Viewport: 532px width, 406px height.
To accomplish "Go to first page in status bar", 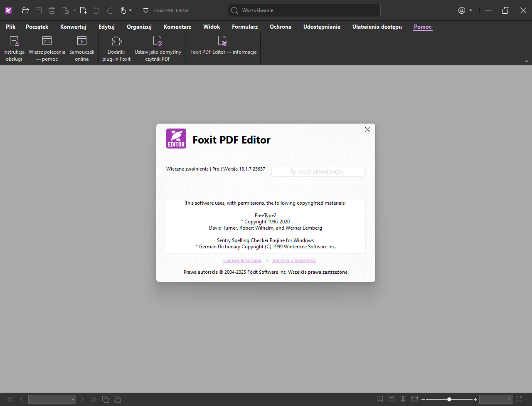I will [x=10, y=399].
